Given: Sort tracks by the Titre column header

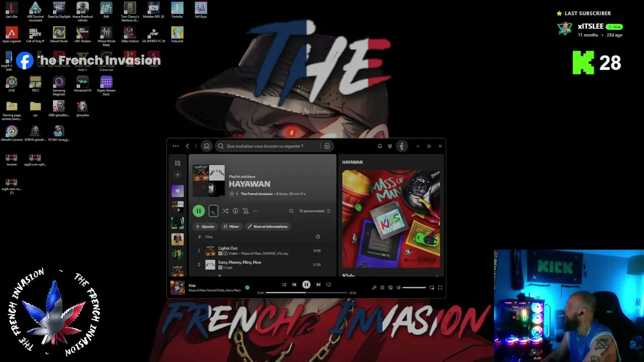Looking at the screenshot, I should 209,237.
